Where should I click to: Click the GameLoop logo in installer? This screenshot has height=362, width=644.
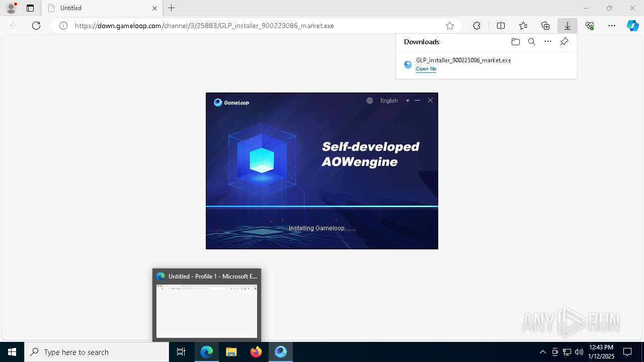tap(231, 103)
